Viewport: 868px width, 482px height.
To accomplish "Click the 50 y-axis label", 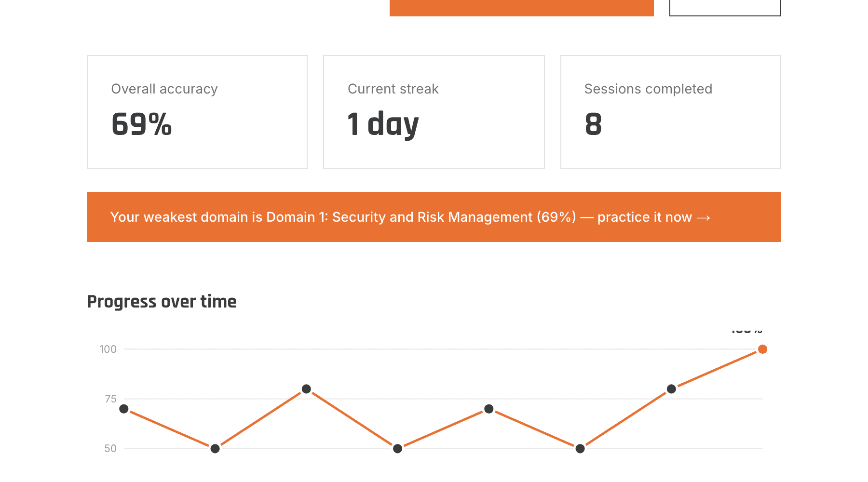I will (110, 448).
